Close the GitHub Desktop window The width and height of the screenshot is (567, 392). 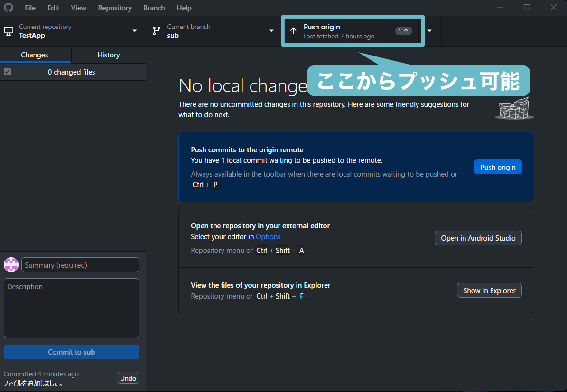coord(554,8)
